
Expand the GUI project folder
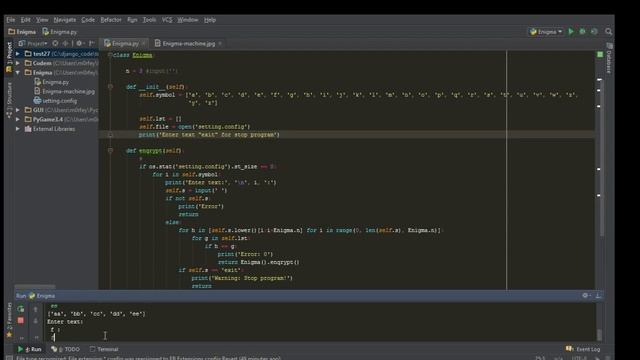18,110
